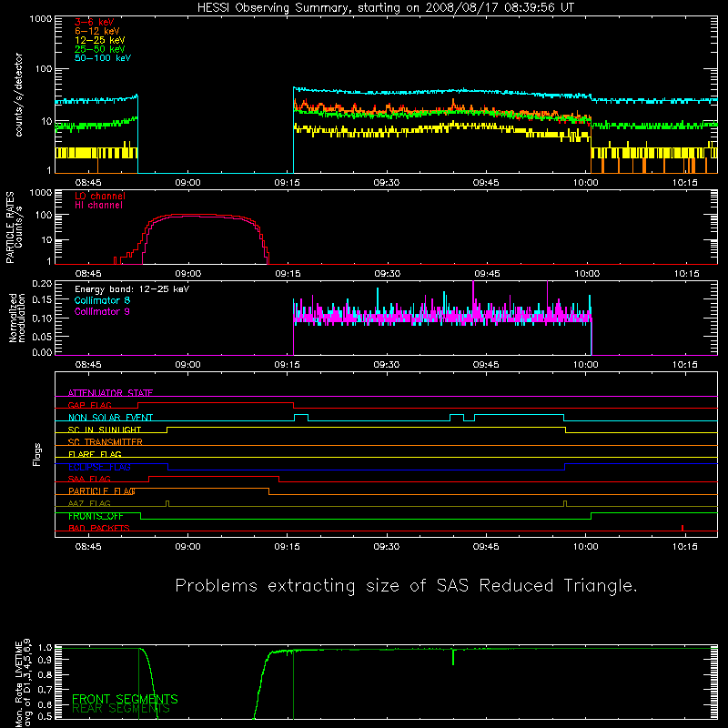The height and width of the screenshot is (728, 728).
Task: Select the HI channel legend entry
Action: (x=99, y=206)
